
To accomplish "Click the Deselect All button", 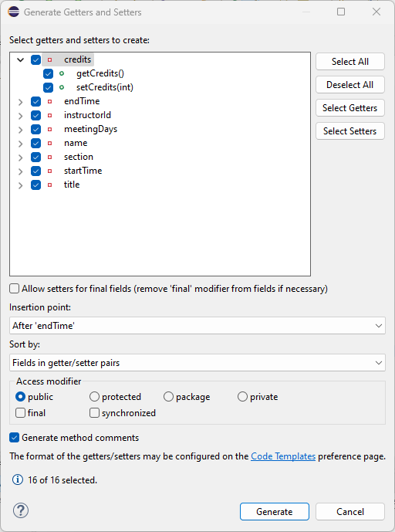I will pos(350,85).
